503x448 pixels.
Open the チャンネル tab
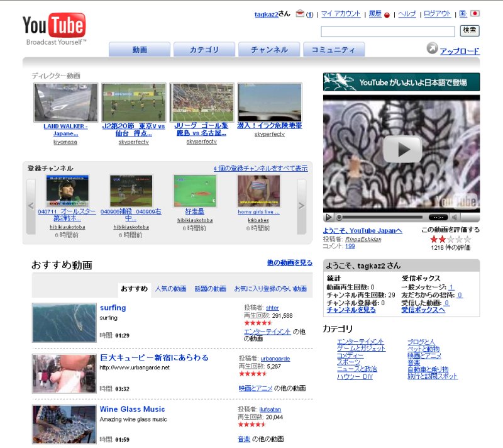coord(269,50)
